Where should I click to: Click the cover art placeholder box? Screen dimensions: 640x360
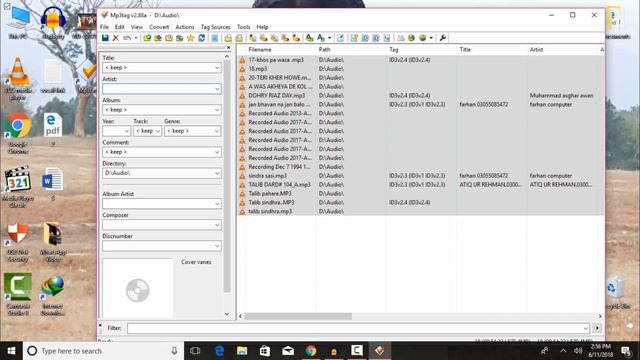click(x=138, y=289)
